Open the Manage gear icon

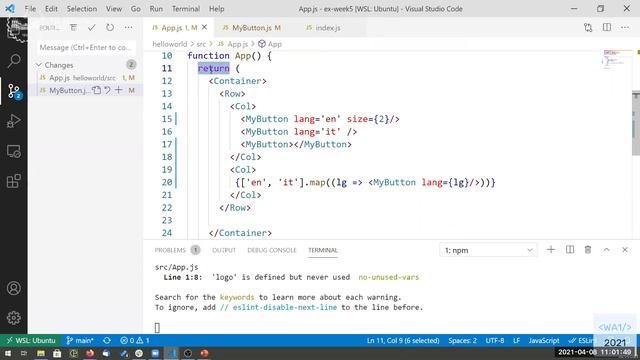14,318
